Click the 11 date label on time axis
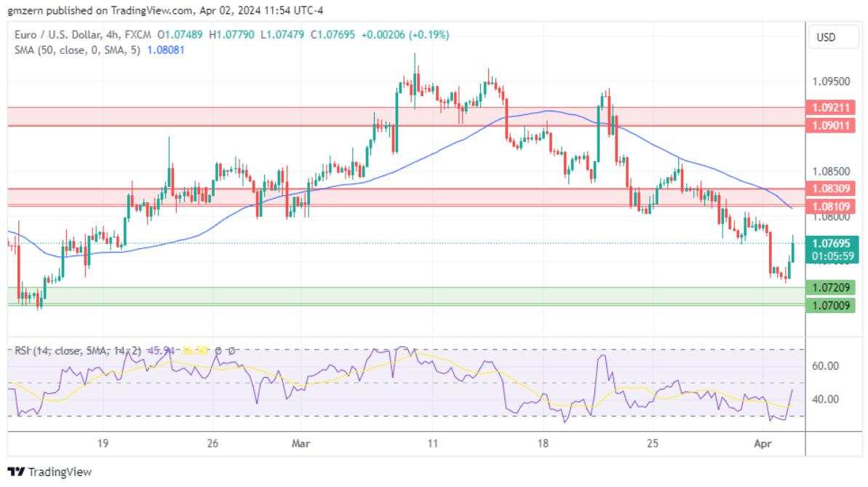The width and height of the screenshot is (868, 487). pos(433,444)
